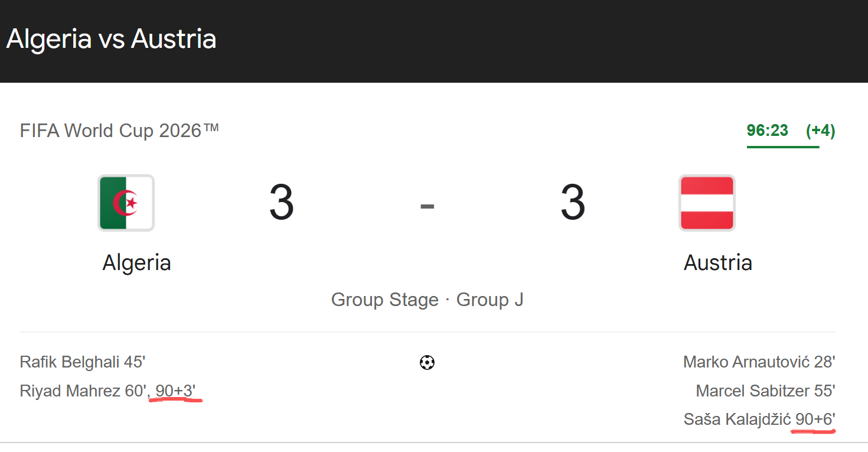The image size is (868, 452).
Task: Click the live match clock 96:23
Action: pyautogui.click(x=767, y=131)
